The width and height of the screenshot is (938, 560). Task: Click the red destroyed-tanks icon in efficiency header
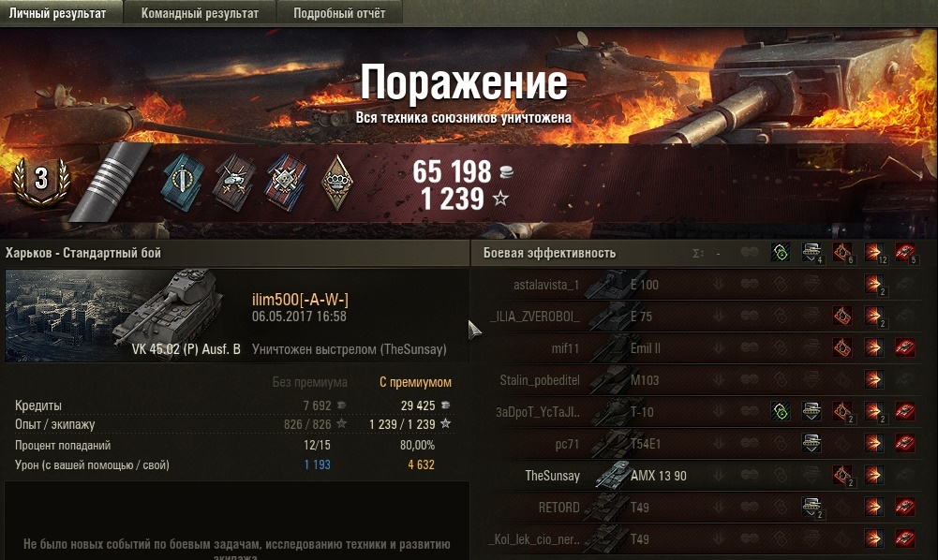pos(905,252)
